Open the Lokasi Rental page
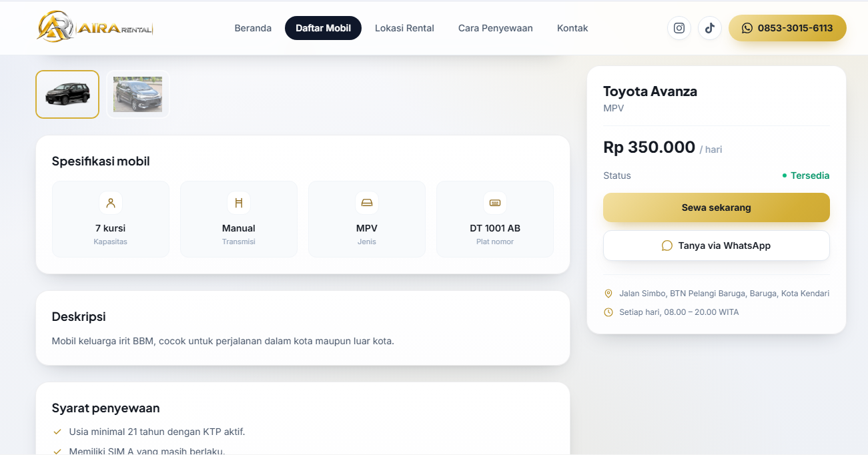Image resolution: width=868 pixels, height=455 pixels. click(404, 28)
